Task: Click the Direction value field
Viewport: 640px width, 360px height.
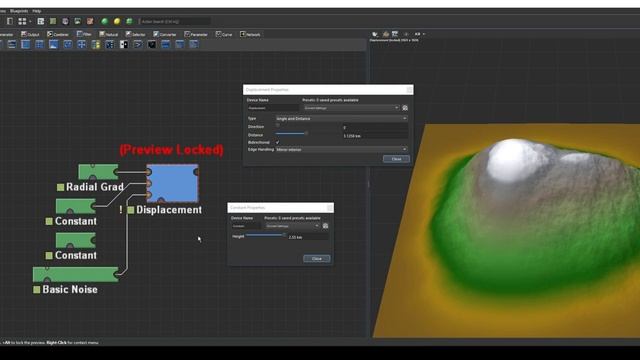Action: [375, 127]
